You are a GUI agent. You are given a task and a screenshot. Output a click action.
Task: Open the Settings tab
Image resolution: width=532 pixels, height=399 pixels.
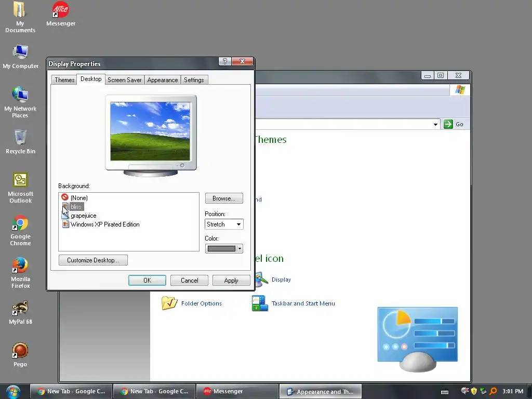pos(194,79)
